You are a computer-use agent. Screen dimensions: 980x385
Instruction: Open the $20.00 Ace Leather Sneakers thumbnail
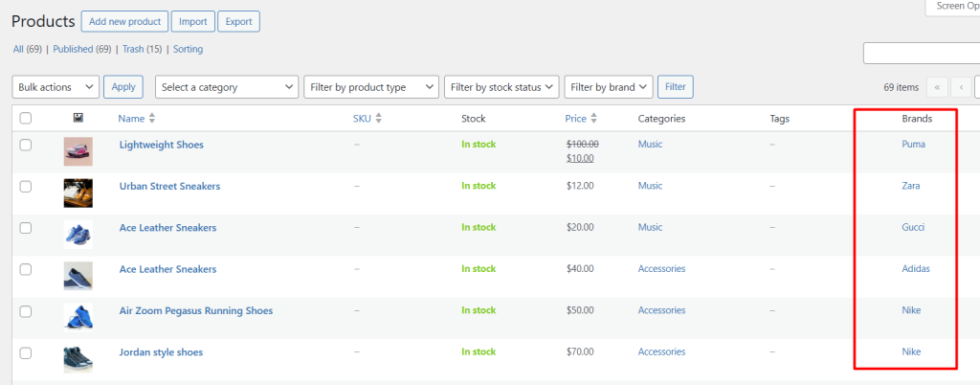coord(78,235)
